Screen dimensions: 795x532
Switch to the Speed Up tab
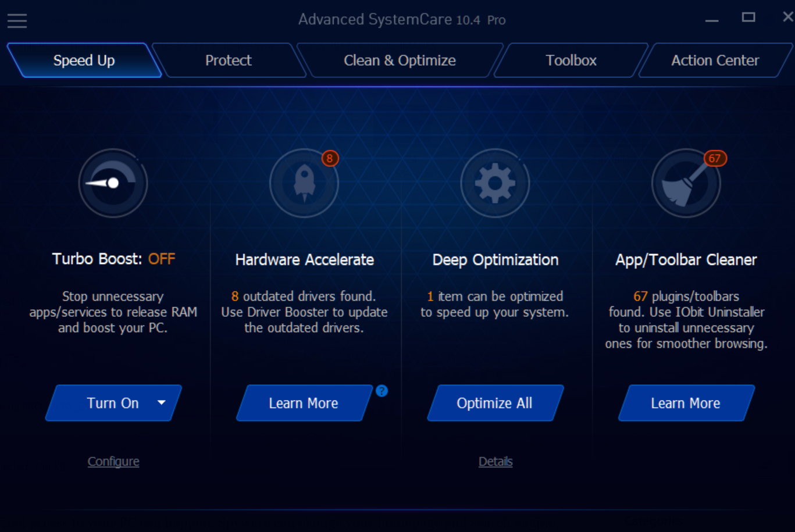tap(84, 60)
